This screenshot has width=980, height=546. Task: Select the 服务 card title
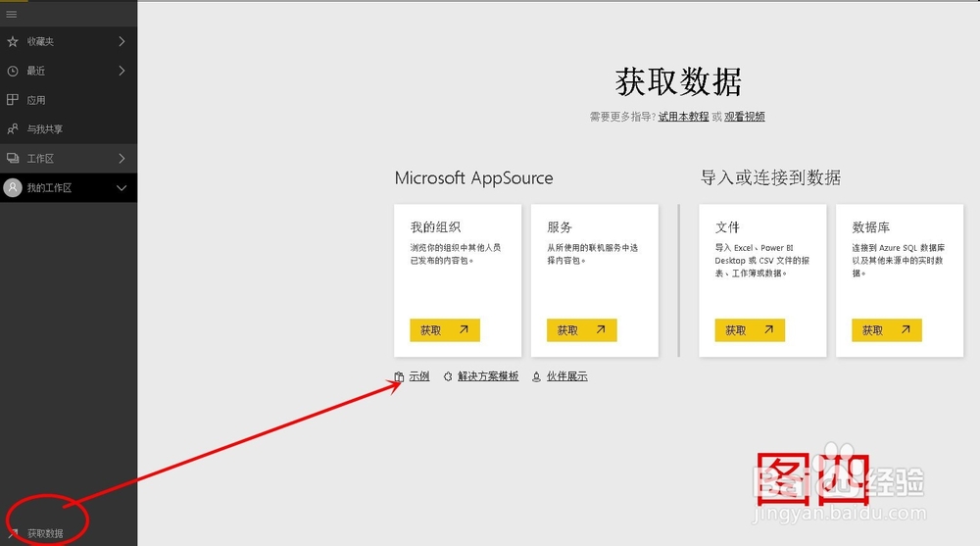560,227
